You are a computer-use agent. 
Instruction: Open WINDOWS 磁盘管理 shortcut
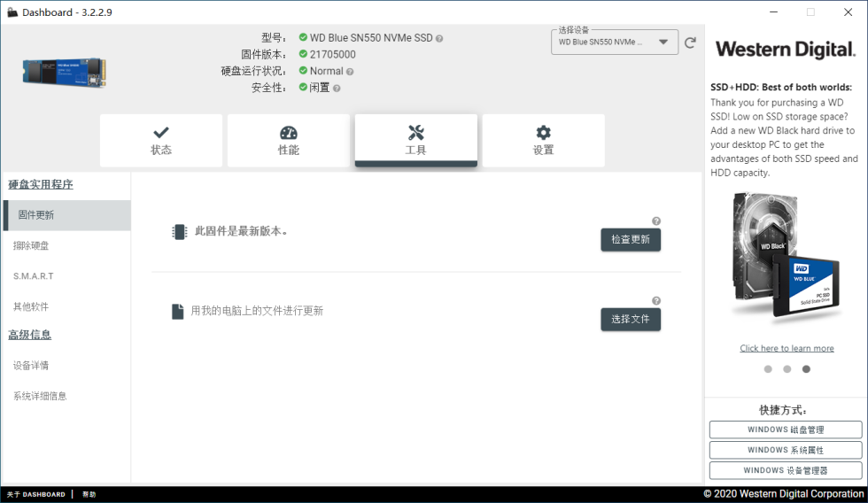tap(786, 429)
